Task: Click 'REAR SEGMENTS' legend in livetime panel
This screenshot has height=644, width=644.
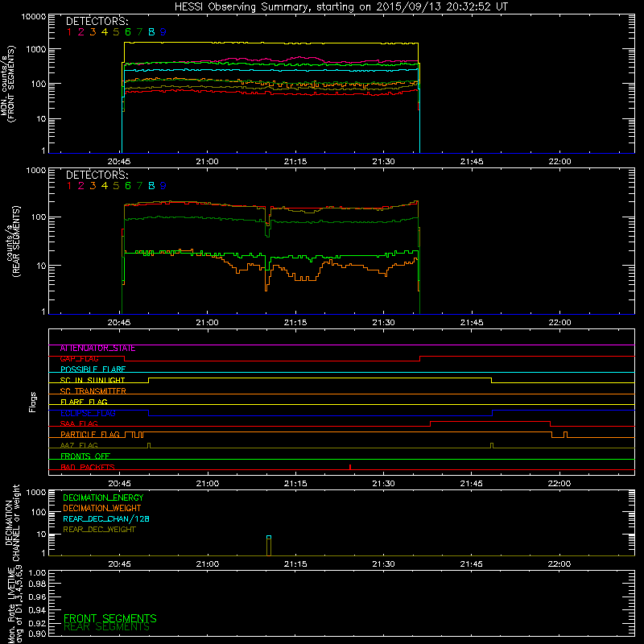Action: pyautogui.click(x=107, y=627)
